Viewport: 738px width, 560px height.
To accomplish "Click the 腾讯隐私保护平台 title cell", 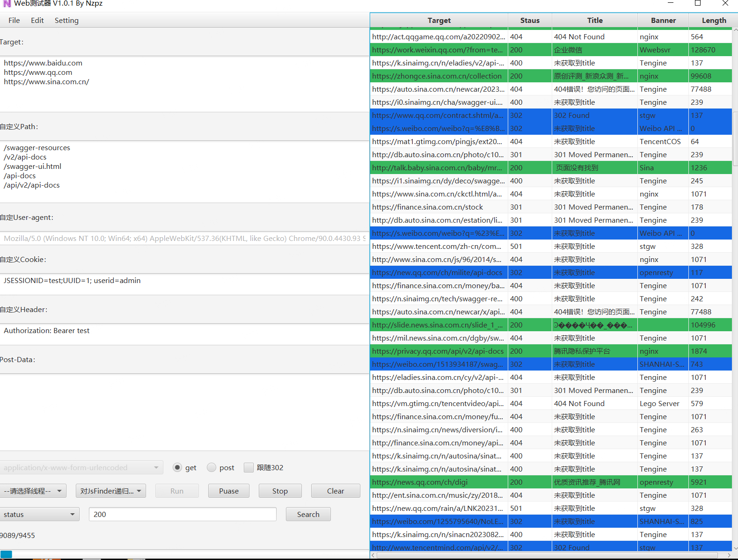I will click(595, 351).
